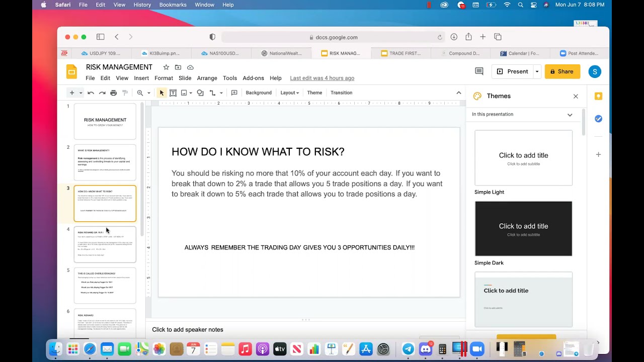This screenshot has width=644, height=362.
Task: Open the Present options dropdown
Action: (x=537, y=71)
